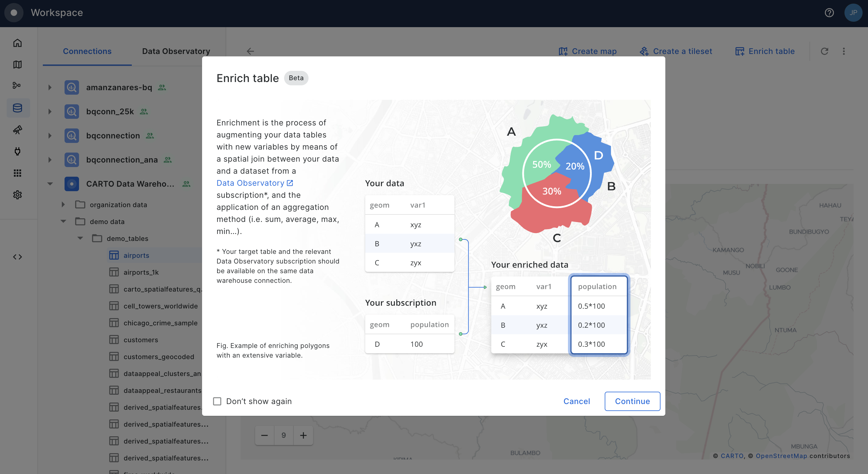The width and height of the screenshot is (868, 474).
Task: Open the Home sidebar icon
Action: click(x=17, y=43)
